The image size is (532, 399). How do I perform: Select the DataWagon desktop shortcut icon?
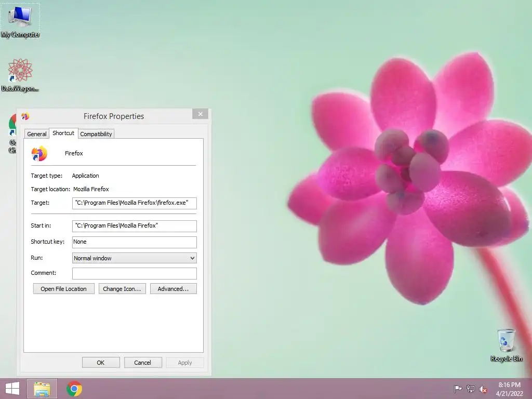point(20,75)
